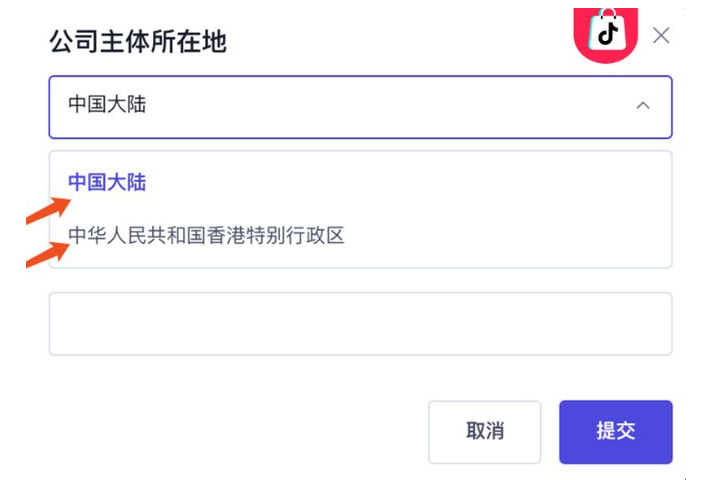Click the 公司主体所在地 dialog title
This screenshot has width=724, height=480.
138,42
